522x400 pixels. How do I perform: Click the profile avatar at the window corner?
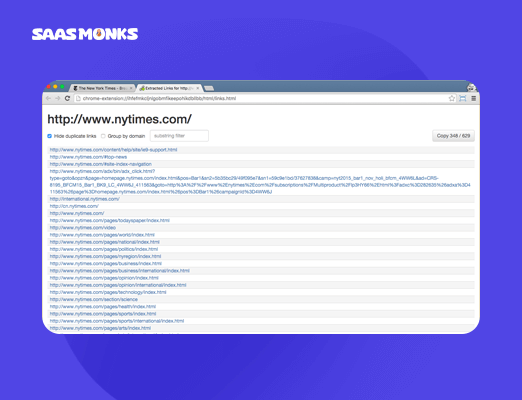pyautogui.click(x=471, y=88)
